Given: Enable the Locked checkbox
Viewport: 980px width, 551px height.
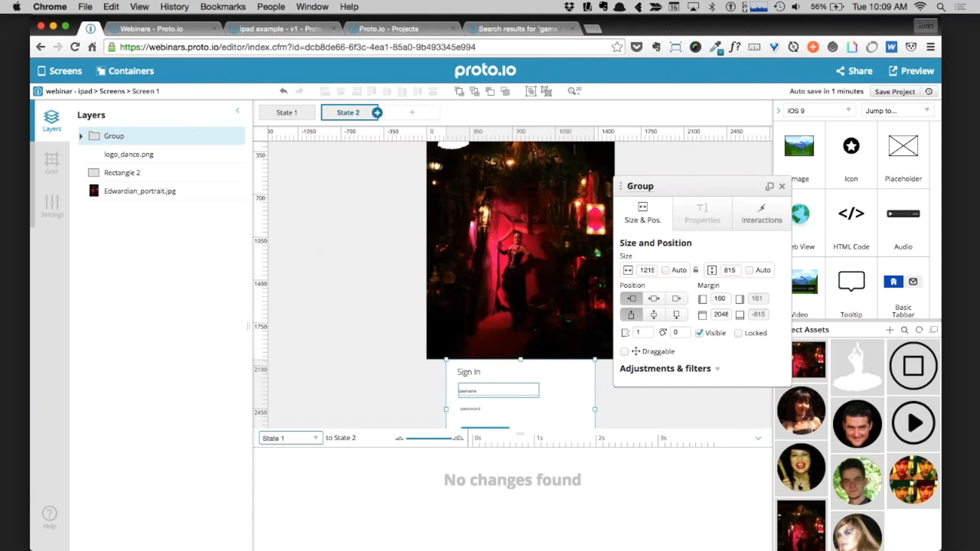Looking at the screenshot, I should point(738,333).
